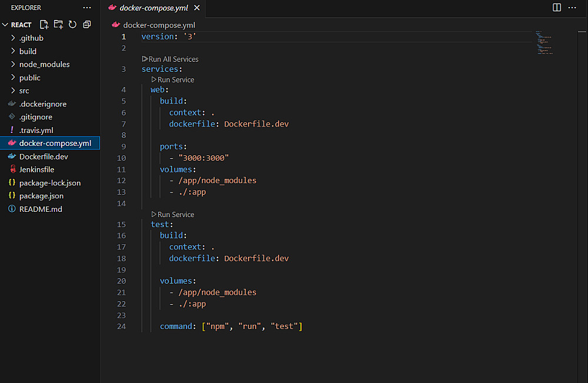Expand the node_modules folder
This screenshot has height=383, width=588.
pos(44,64)
